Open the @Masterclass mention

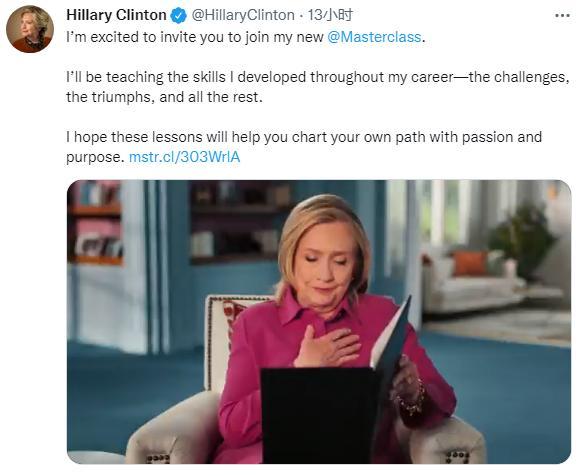click(374, 37)
